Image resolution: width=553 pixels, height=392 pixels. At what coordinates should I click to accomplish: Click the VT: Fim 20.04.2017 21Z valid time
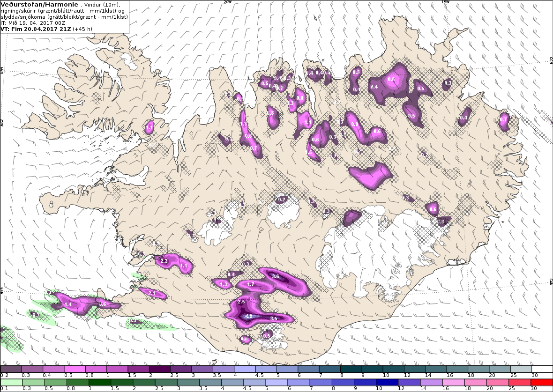(36, 29)
